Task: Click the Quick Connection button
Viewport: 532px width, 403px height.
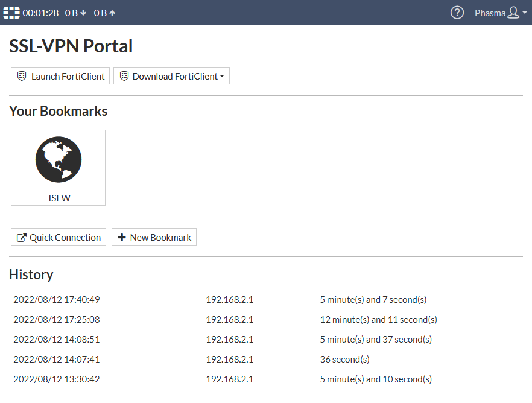Action: click(59, 237)
